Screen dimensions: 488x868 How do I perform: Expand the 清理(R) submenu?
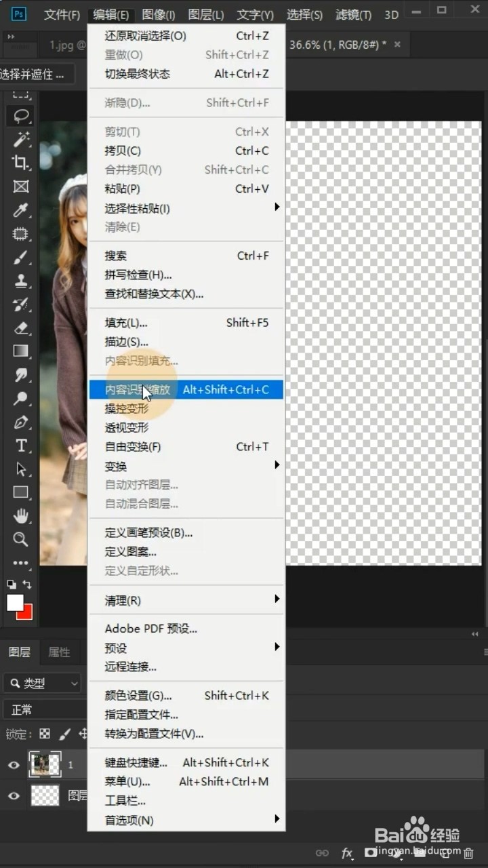coord(186,600)
